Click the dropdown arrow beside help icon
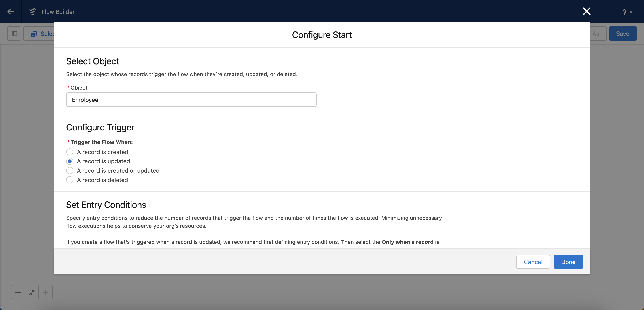 631,12
